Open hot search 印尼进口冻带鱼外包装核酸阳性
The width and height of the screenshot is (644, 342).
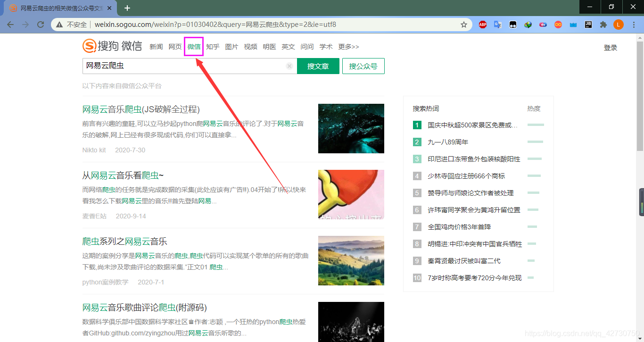coord(474,159)
